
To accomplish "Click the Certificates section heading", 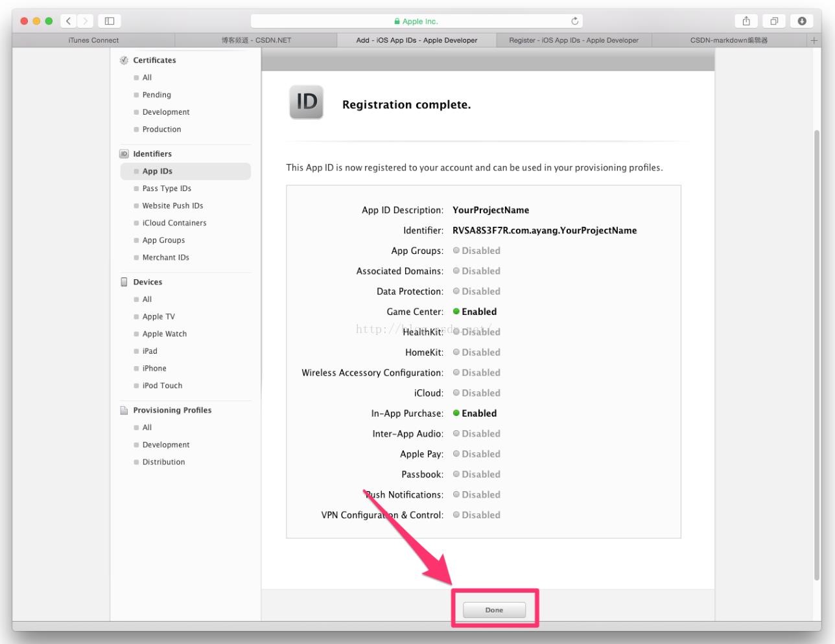I will (x=154, y=60).
